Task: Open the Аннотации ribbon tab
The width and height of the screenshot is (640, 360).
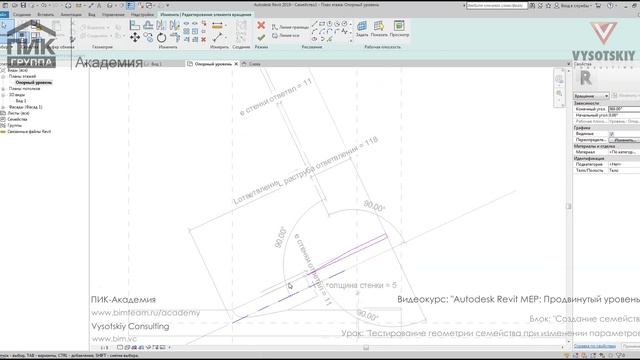Action: 71,15
